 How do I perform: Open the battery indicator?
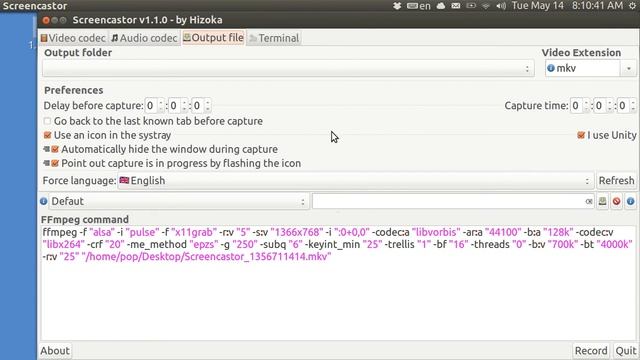point(471,6)
